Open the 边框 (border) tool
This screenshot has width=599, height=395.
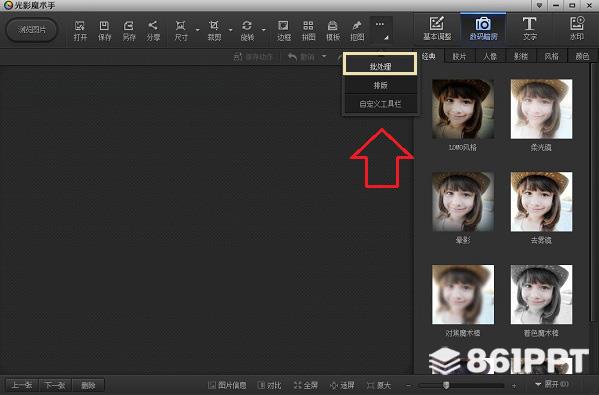[283, 31]
